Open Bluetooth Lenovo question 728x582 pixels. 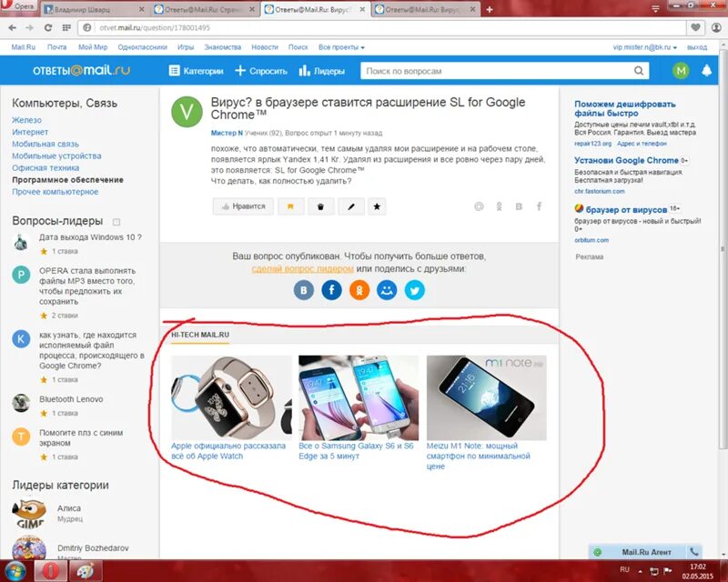71,399
